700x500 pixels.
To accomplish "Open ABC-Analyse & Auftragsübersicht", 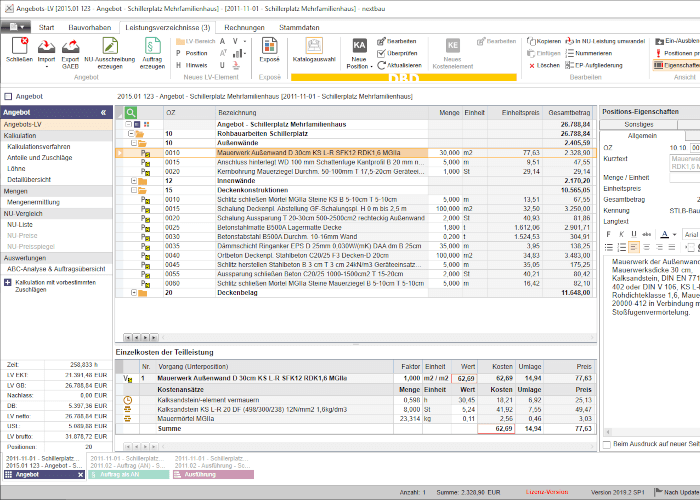I will coord(56,269).
